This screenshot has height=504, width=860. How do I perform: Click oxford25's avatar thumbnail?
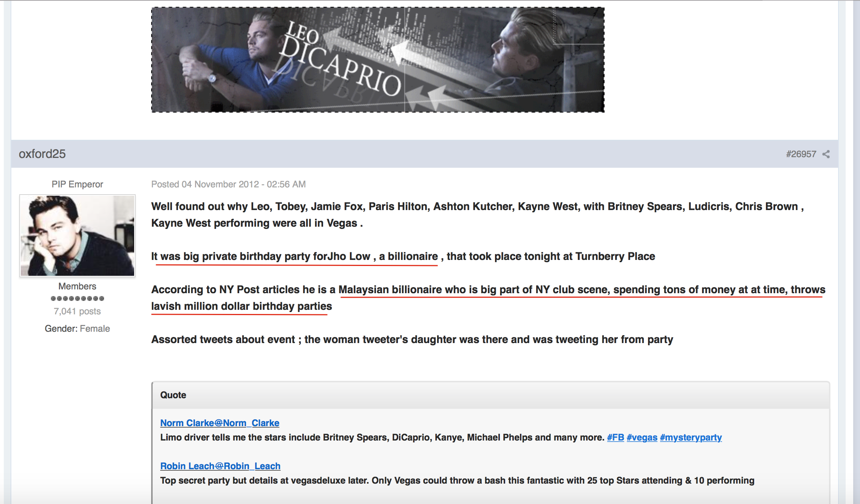coord(77,236)
